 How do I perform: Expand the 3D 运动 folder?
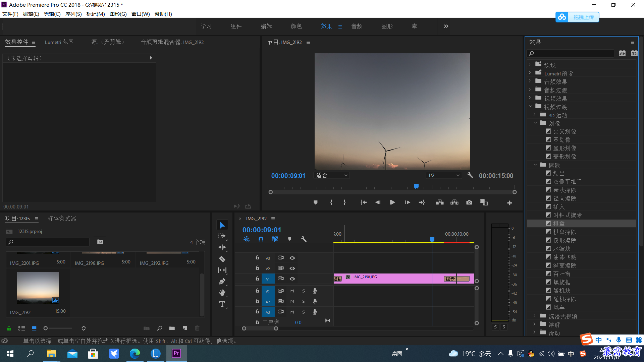tap(535, 115)
